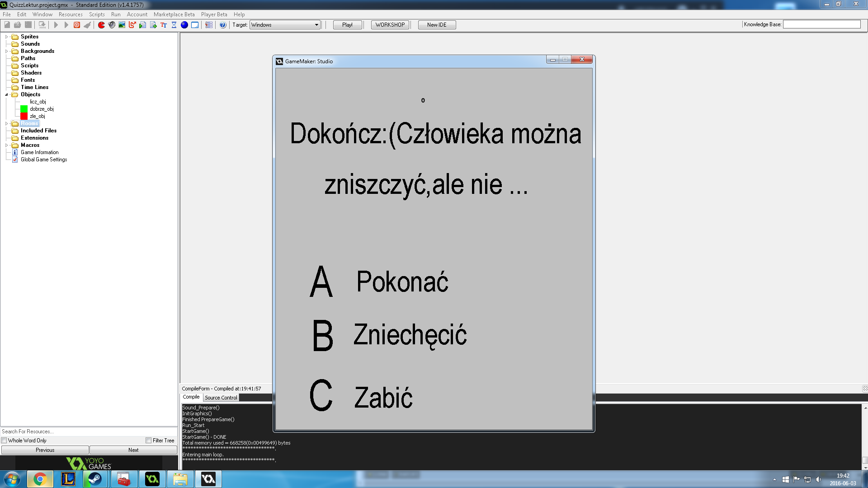Click the Create Sound speaker icon
Screen dimensions: 868x488
point(112,25)
